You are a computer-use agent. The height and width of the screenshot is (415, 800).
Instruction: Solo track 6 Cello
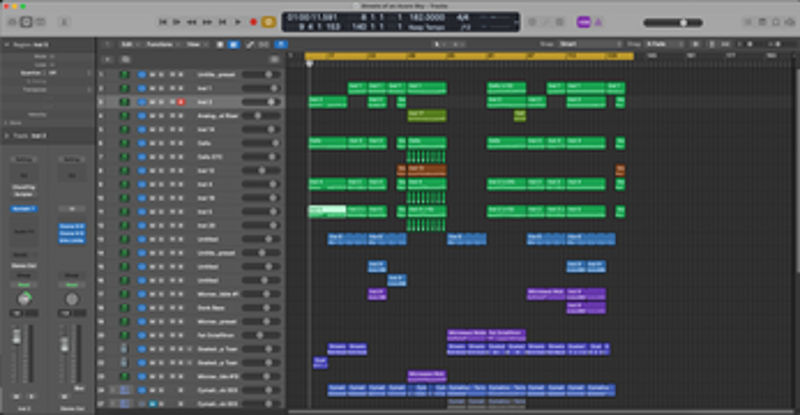tap(161, 143)
